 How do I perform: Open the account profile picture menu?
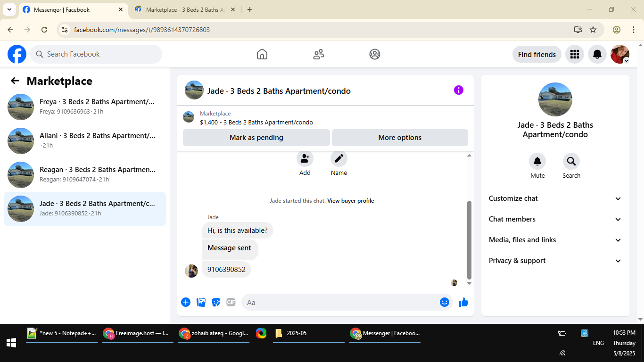point(620,54)
